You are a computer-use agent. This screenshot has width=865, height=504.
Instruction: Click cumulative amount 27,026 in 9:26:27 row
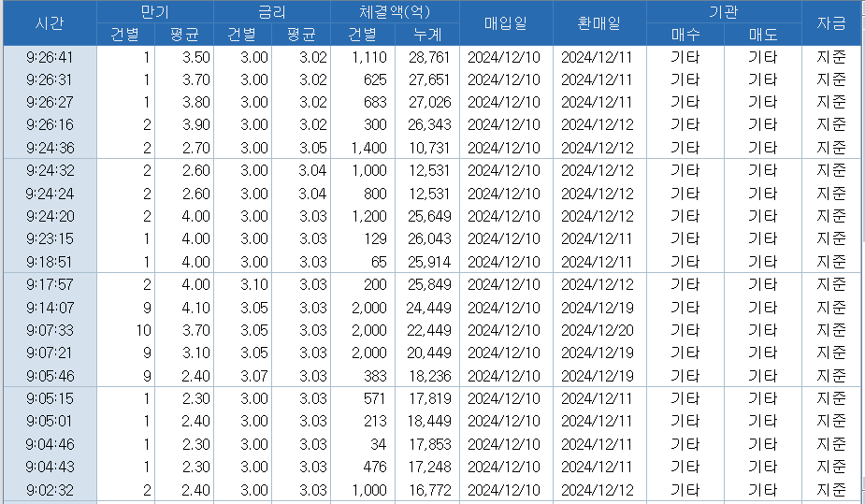pyautogui.click(x=429, y=103)
